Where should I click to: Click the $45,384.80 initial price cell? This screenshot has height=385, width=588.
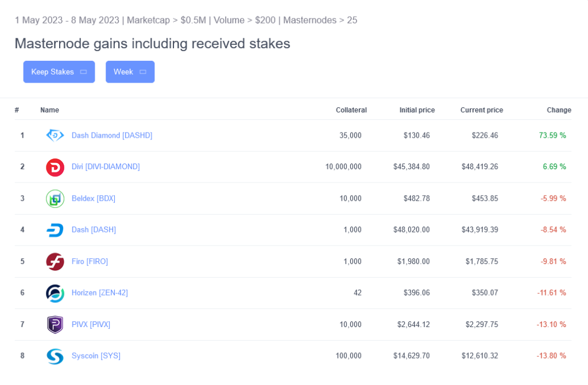tap(411, 166)
